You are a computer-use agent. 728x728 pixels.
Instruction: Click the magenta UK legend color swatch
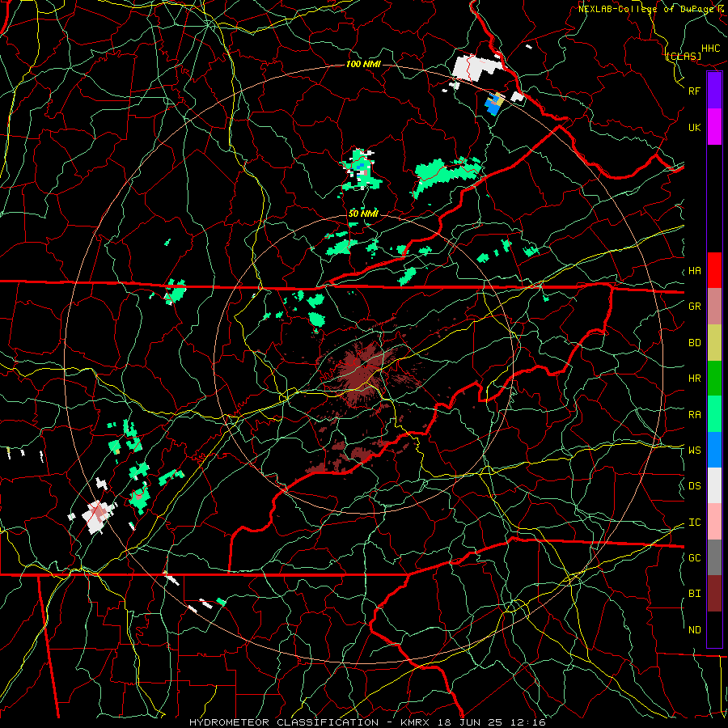(714, 127)
